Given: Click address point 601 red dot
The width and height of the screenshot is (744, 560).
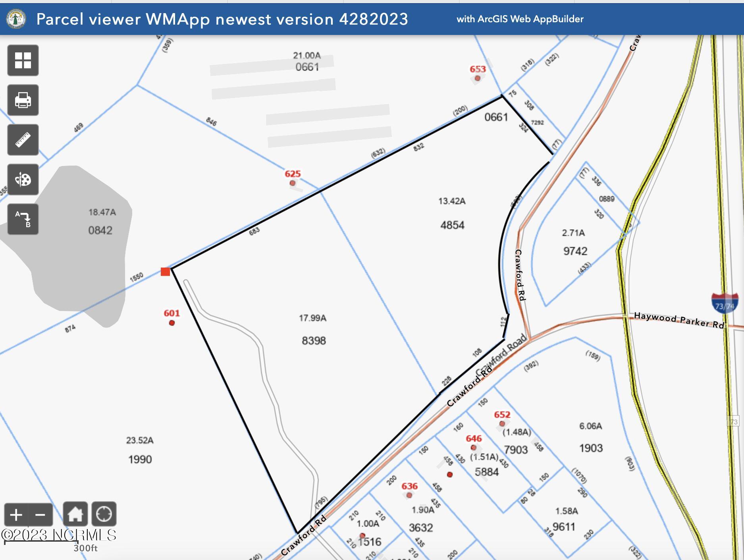Looking at the screenshot, I should click(x=172, y=323).
